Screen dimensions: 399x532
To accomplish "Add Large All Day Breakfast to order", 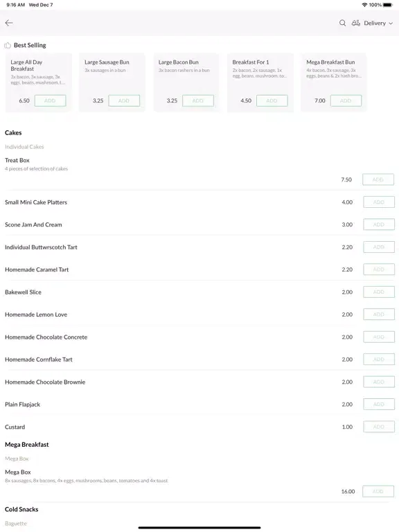I will pyautogui.click(x=50, y=100).
